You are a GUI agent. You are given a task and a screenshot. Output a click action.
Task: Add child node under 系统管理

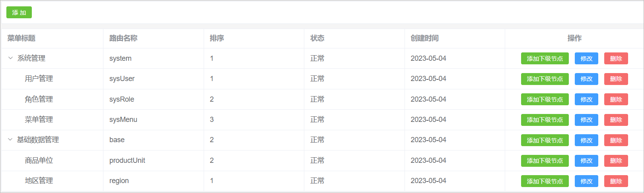point(545,58)
